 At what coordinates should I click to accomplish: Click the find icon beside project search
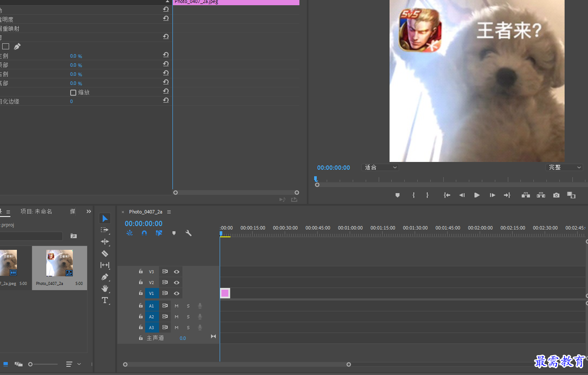74,236
